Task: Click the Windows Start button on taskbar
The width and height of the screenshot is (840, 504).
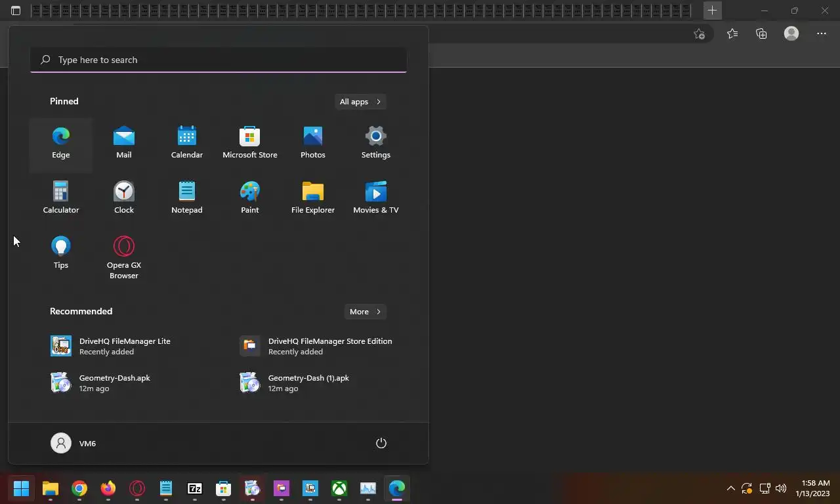Action: [22, 488]
